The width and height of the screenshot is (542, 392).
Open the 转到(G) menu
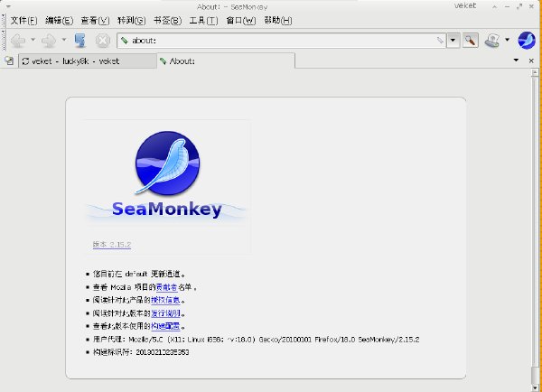click(x=131, y=21)
